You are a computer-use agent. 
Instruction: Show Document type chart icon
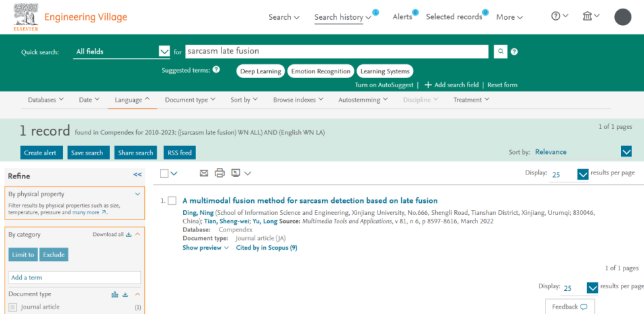coord(115,294)
